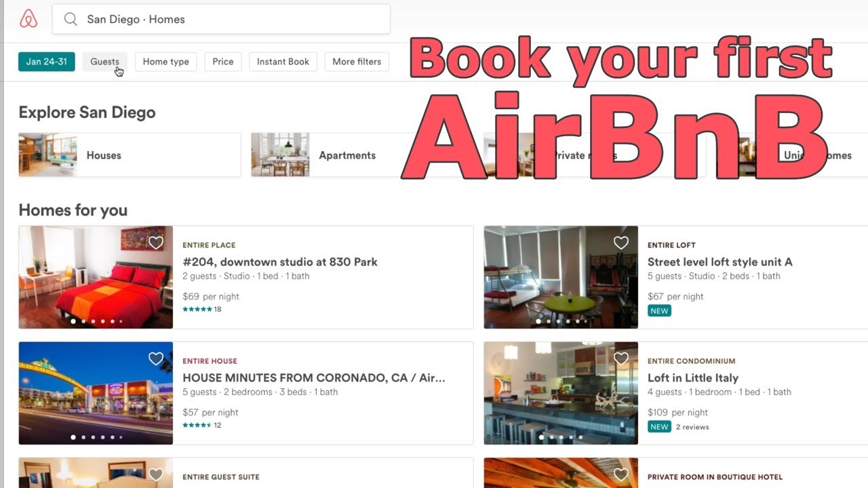Select the Houses category card

tap(130, 155)
